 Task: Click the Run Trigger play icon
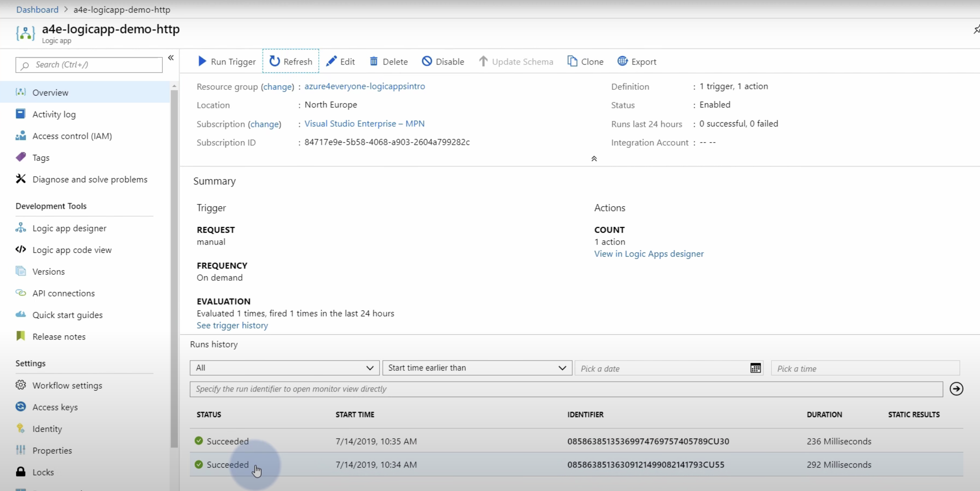click(x=202, y=61)
